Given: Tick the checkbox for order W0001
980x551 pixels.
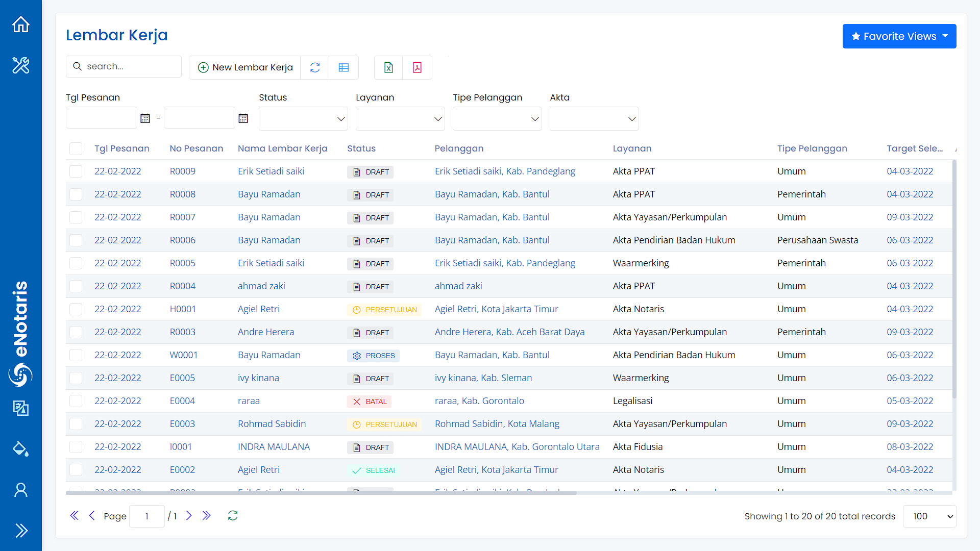Looking at the screenshot, I should 76,355.
